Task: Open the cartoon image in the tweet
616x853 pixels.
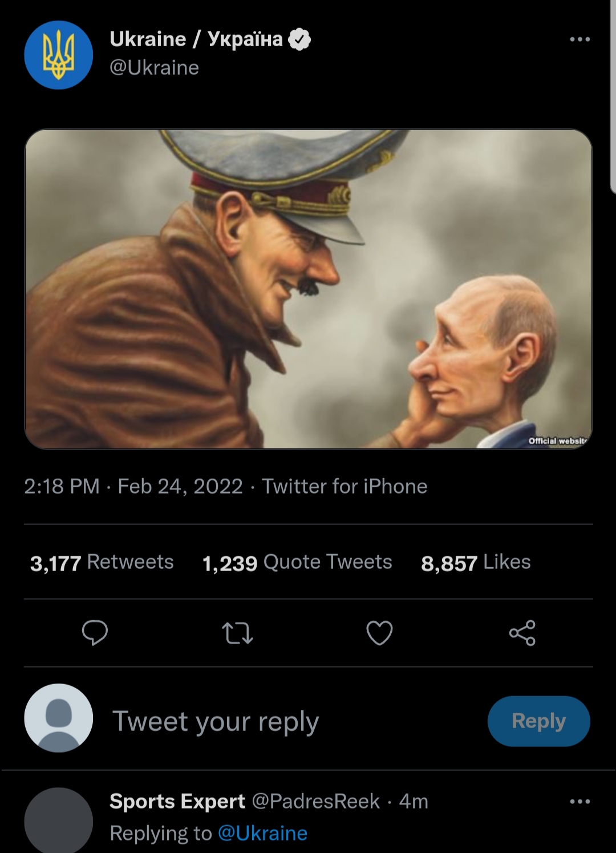Action: (308, 289)
